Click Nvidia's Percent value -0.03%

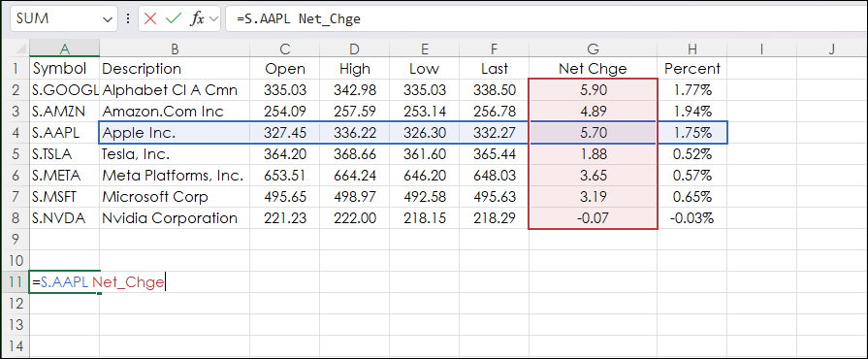(x=691, y=218)
